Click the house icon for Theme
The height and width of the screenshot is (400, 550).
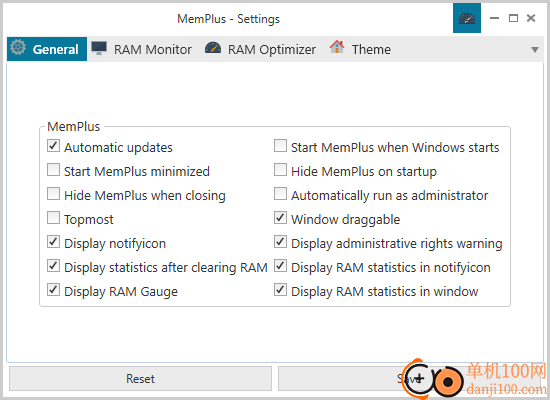coord(337,47)
